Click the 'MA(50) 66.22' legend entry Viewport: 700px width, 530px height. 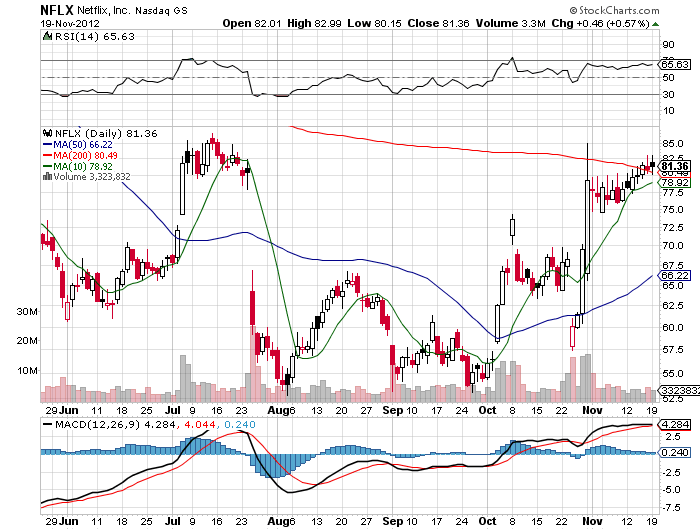83,145
